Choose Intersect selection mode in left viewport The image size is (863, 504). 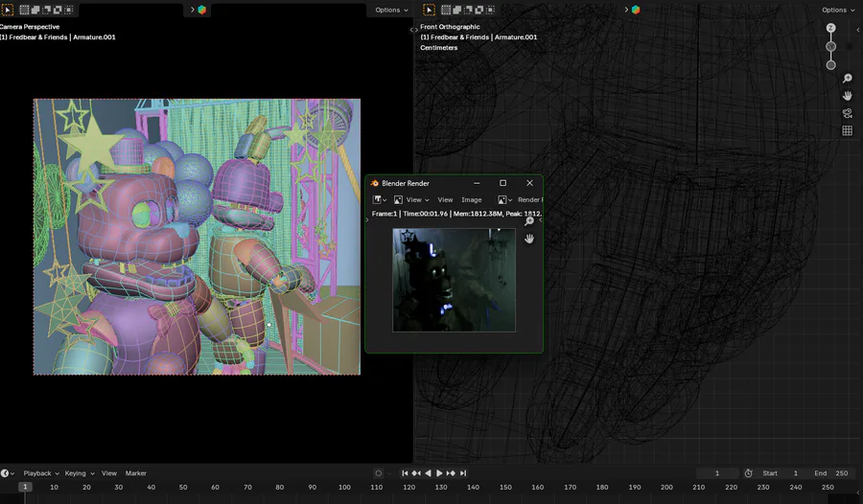coord(68,10)
